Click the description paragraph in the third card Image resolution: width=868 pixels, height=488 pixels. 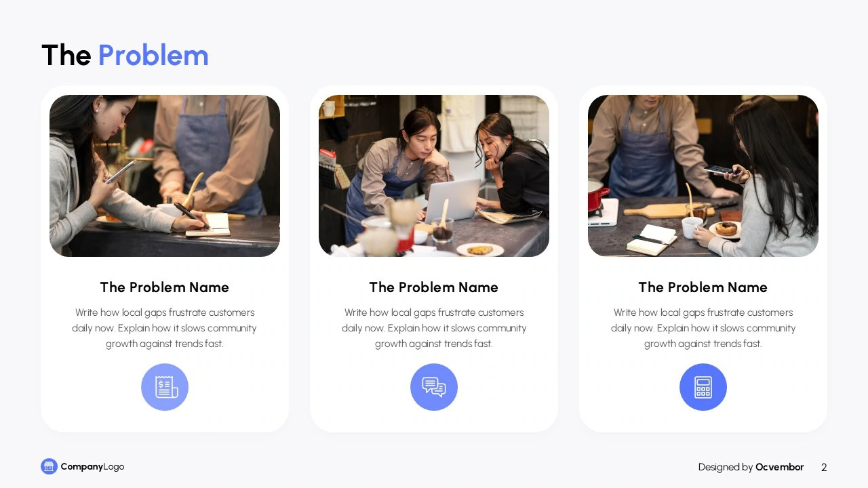click(x=703, y=328)
